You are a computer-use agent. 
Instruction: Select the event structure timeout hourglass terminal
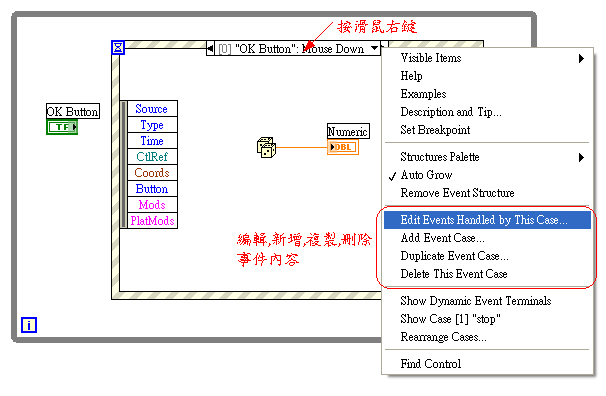(118, 48)
